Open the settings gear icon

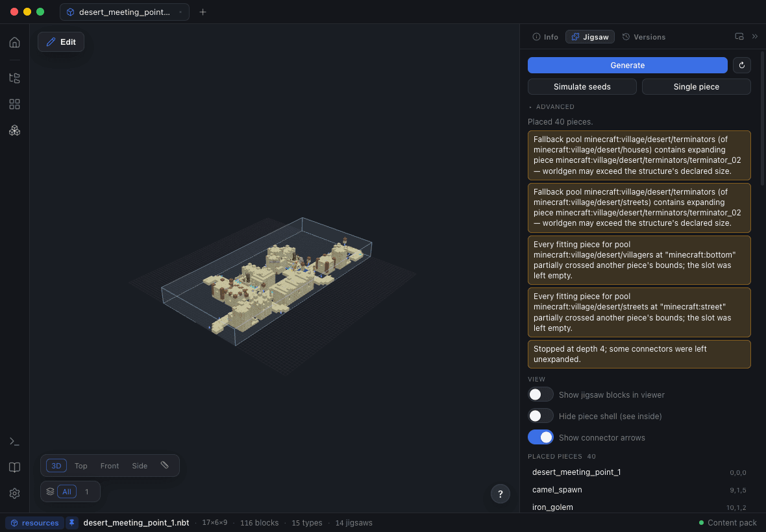click(15, 494)
